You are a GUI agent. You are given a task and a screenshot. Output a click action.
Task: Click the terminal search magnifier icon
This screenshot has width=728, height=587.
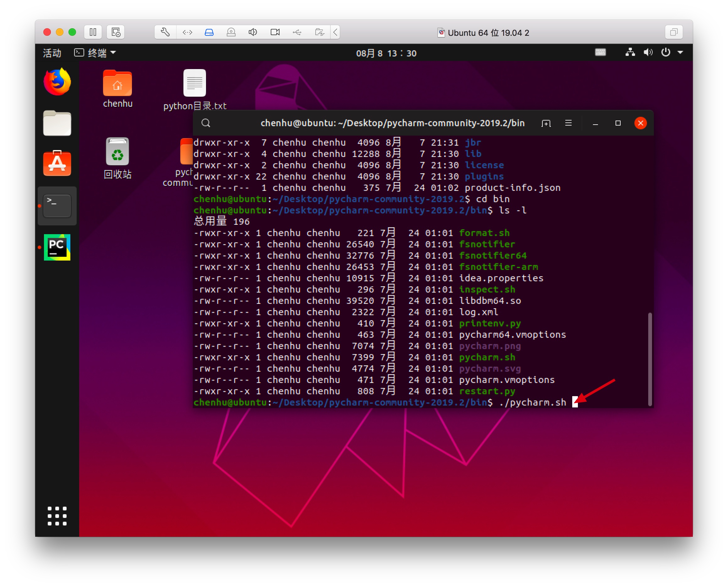(206, 123)
